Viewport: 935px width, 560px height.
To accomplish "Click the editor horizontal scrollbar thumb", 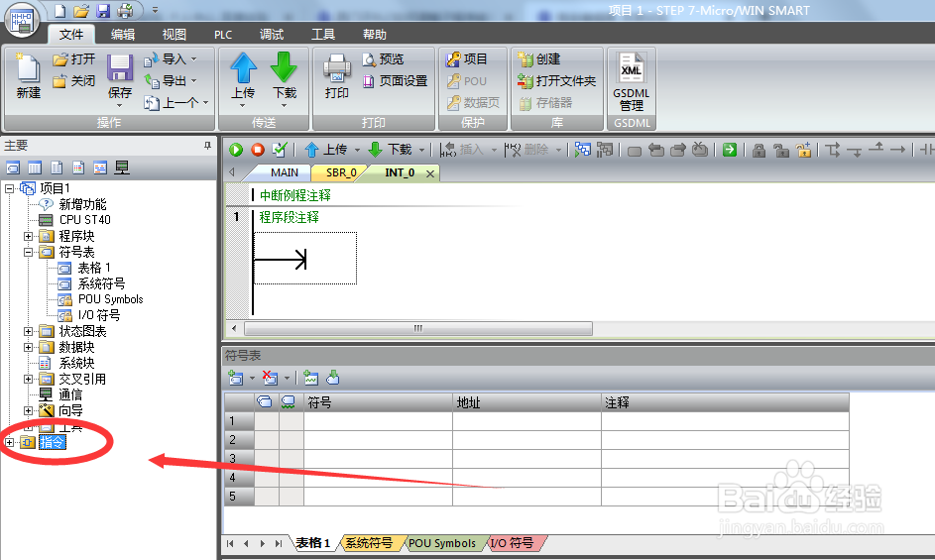I will point(418,329).
